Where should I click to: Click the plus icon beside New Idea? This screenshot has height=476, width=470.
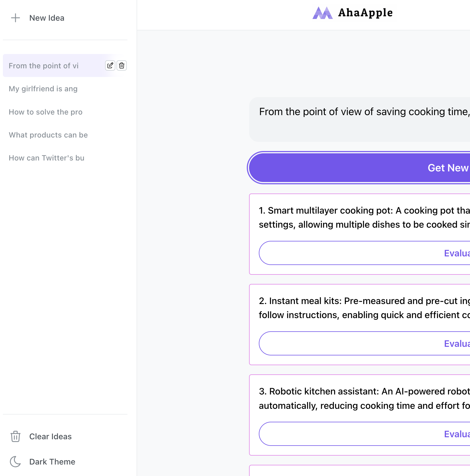click(15, 18)
